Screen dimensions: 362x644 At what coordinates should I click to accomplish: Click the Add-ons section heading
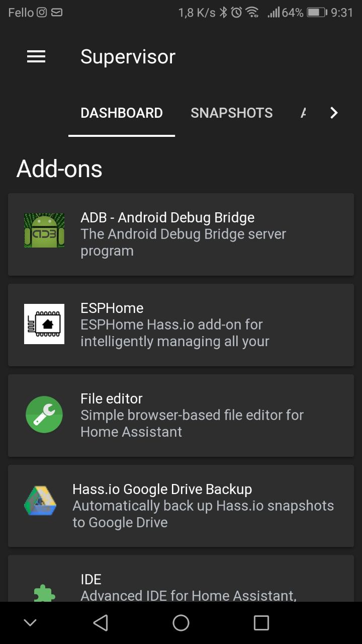pyautogui.click(x=59, y=169)
